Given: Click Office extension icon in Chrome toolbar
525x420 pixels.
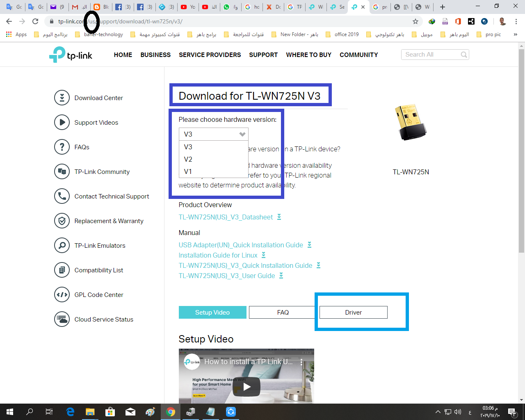Looking at the screenshot, I should coord(458,21).
